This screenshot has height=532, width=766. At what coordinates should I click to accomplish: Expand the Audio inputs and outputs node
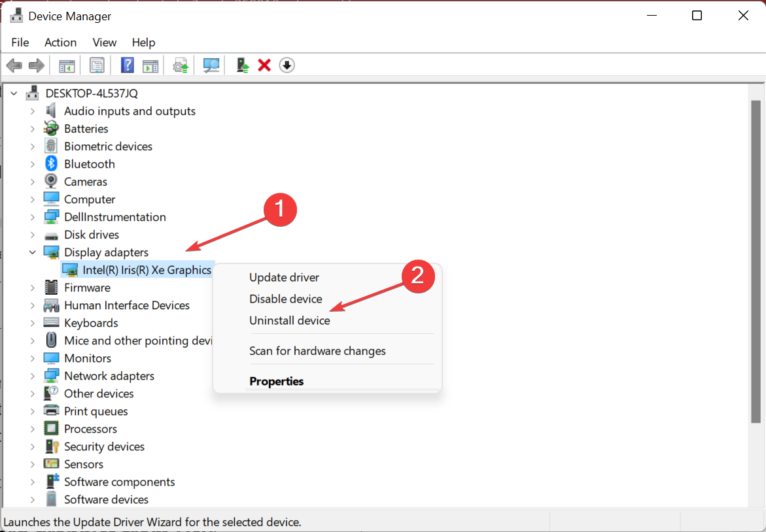click(32, 111)
